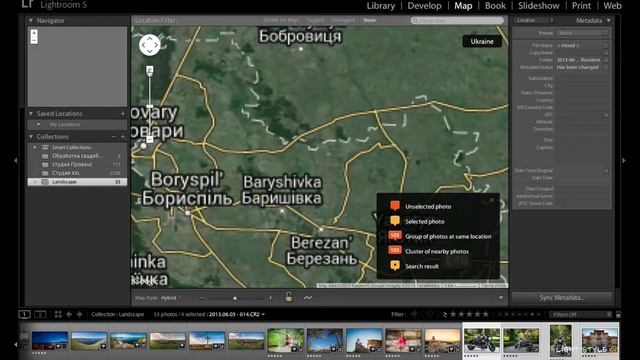Screen dimensions: 640x360
Task: Click the rating comparison ≥ symbol
Action: [x=444, y=314]
